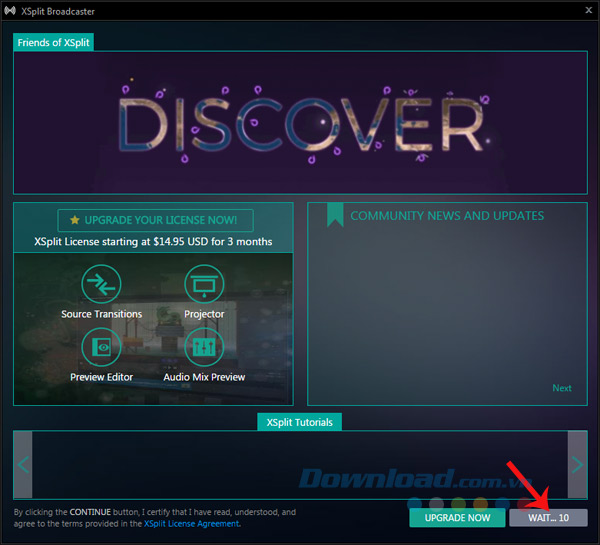The height and width of the screenshot is (545, 600).
Task: Click the Source Transitions label text
Action: pyautogui.click(x=101, y=314)
